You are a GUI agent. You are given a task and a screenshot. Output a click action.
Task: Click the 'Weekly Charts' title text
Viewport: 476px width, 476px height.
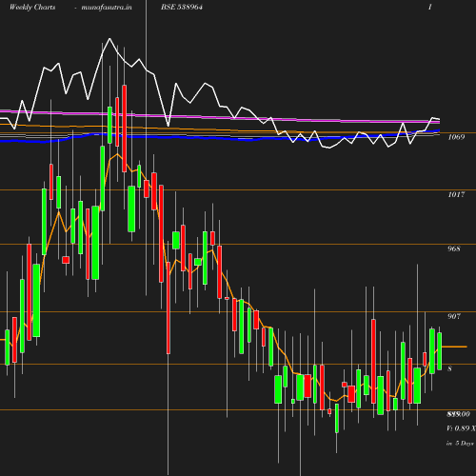tap(32, 7)
